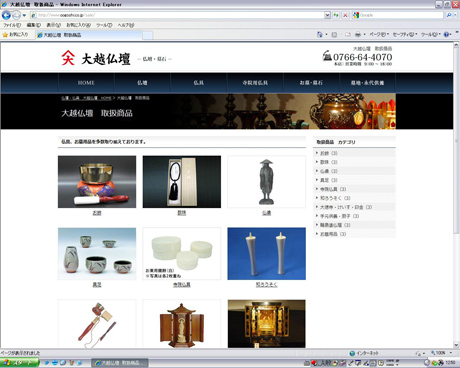This screenshot has width=460, height=368.
Task: Click the Home icon in the command bar
Action: click(320, 34)
